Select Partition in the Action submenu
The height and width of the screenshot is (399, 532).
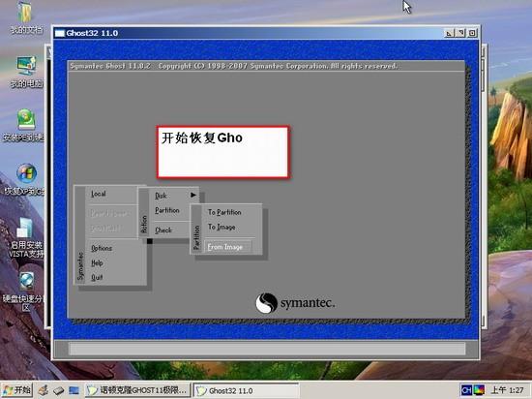pos(167,210)
